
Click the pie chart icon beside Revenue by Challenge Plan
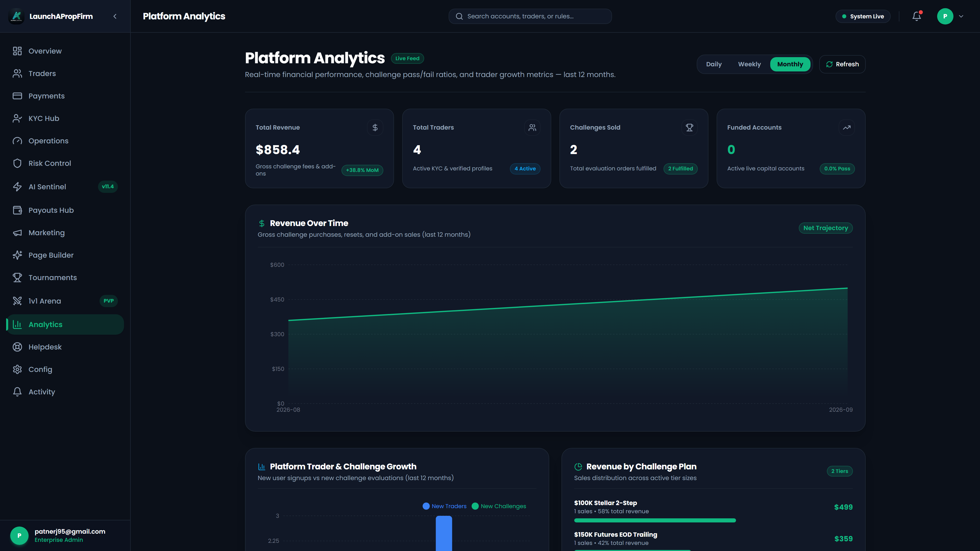tap(578, 467)
